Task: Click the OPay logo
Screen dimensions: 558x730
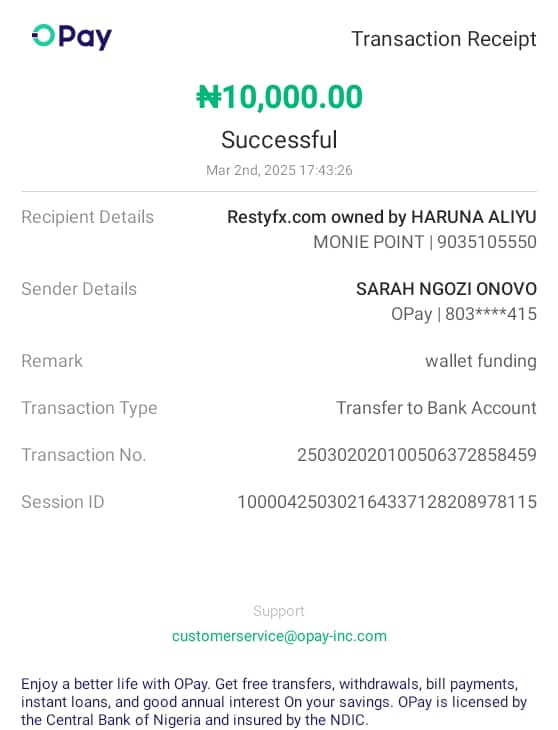Action: click(x=72, y=37)
